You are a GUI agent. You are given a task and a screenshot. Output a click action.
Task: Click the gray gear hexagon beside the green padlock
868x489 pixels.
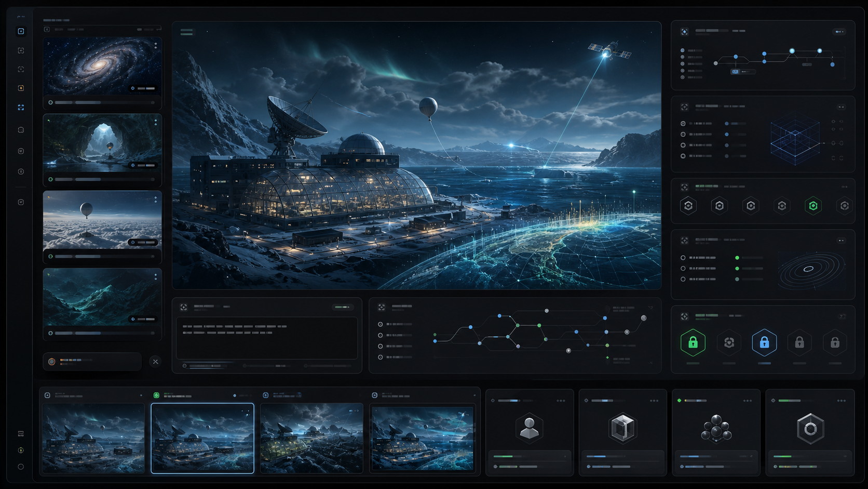click(729, 342)
